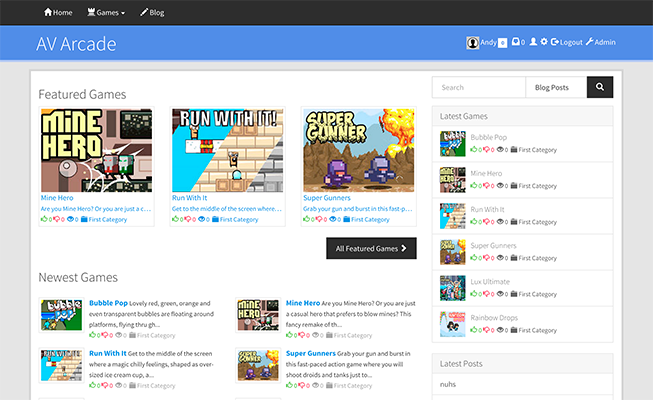Screen dimensions: 653x400
Task: Go to Home in navigation bar
Action: tap(58, 13)
